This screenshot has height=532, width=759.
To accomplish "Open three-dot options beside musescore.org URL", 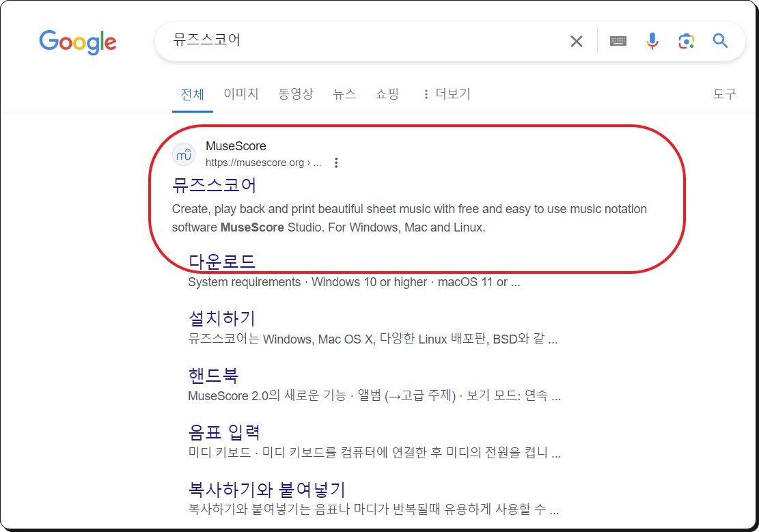I will [x=336, y=163].
